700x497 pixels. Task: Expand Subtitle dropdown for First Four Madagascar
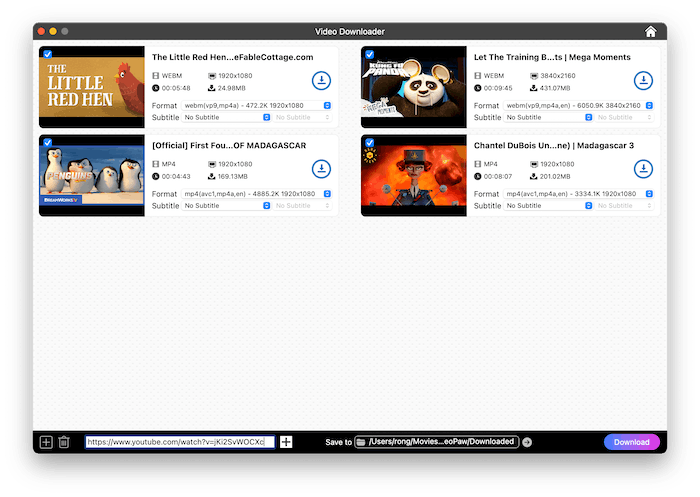(226, 205)
